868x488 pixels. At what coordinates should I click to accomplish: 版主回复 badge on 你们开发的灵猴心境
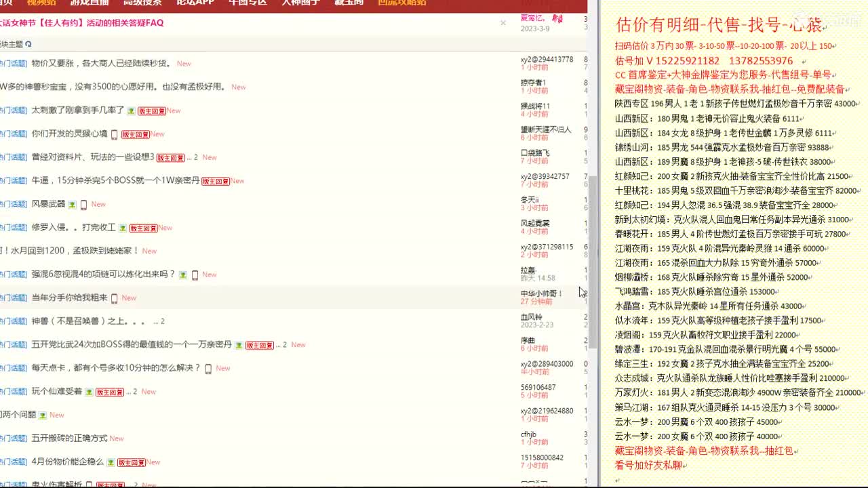tap(136, 134)
